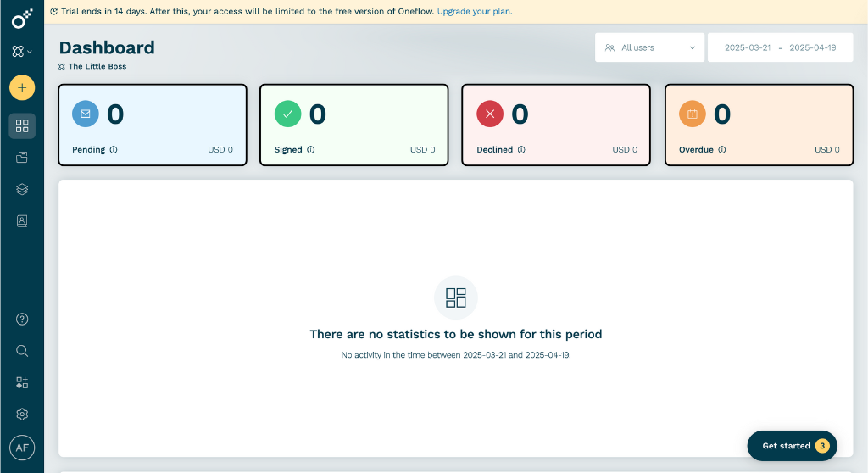Click the blue Pending envelope icon

tap(86, 114)
